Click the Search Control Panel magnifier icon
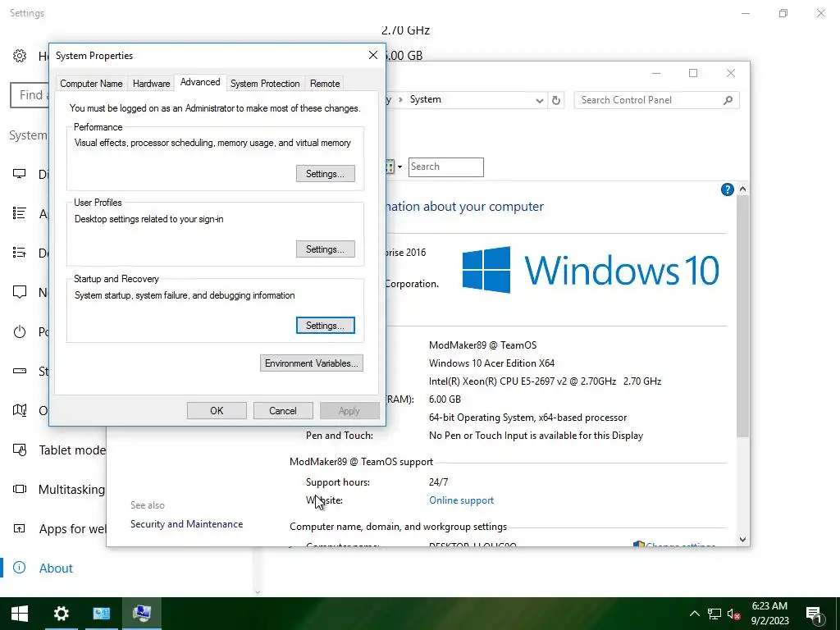The width and height of the screenshot is (840, 630). coord(728,100)
